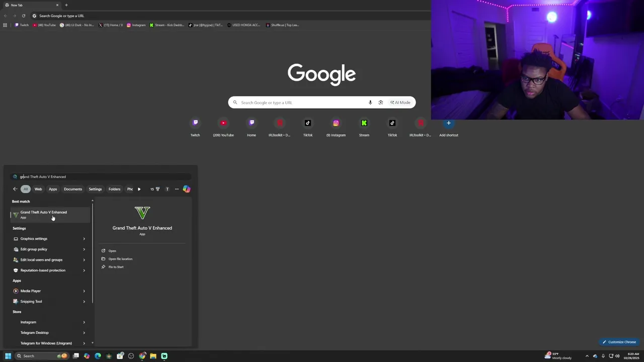Open the Instagram shortcut tile
Screen dimensions: 644x362
(336, 128)
